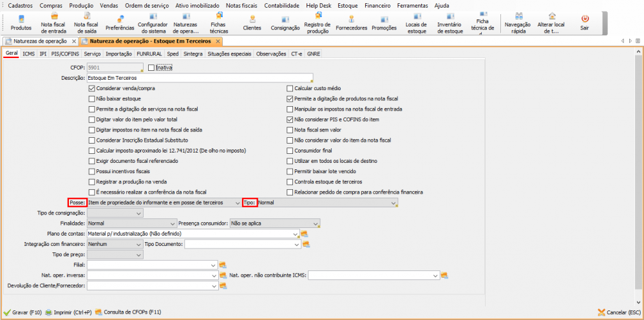This screenshot has width=644, height=320.
Task: Expand Presença consumidor dropdown
Action: (316, 223)
